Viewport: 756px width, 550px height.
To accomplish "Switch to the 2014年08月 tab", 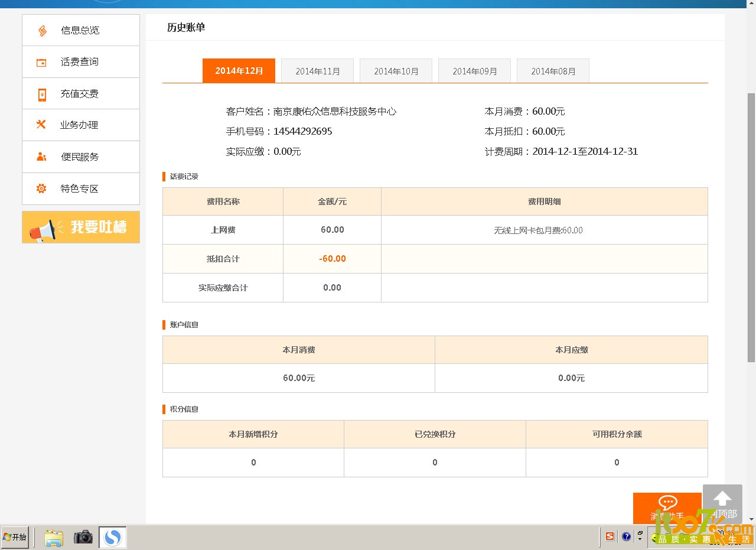I will pyautogui.click(x=553, y=71).
